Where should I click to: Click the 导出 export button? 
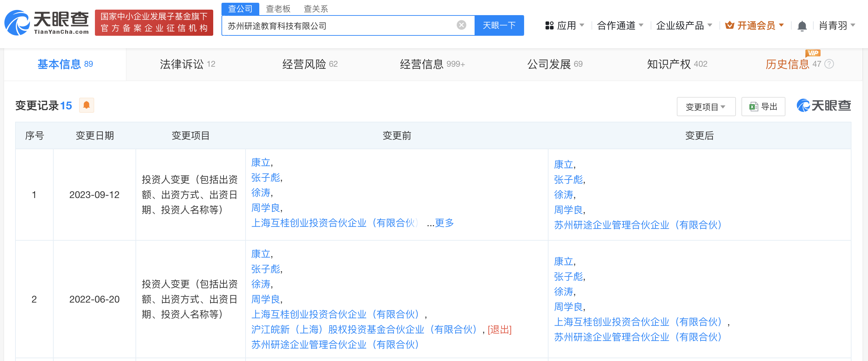[x=763, y=107]
